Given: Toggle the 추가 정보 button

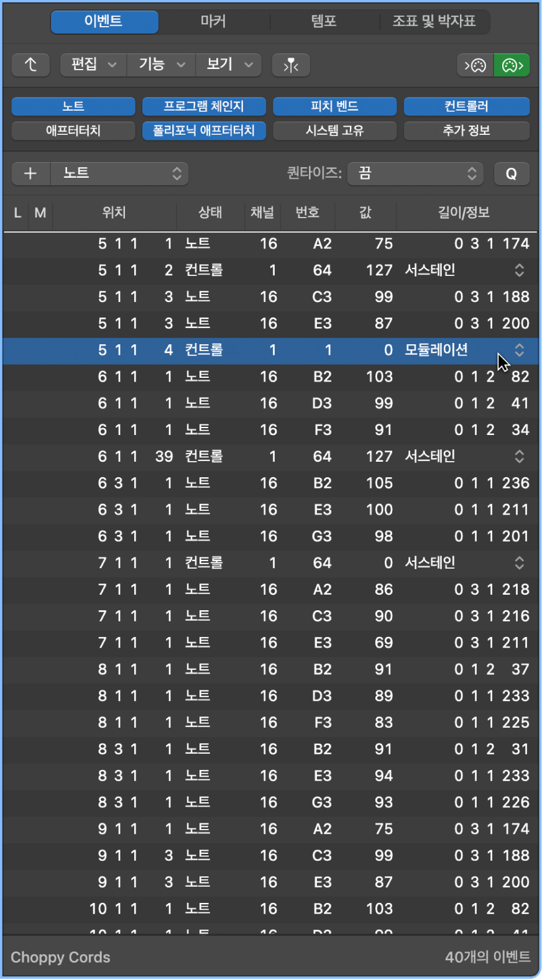Looking at the screenshot, I should (467, 131).
